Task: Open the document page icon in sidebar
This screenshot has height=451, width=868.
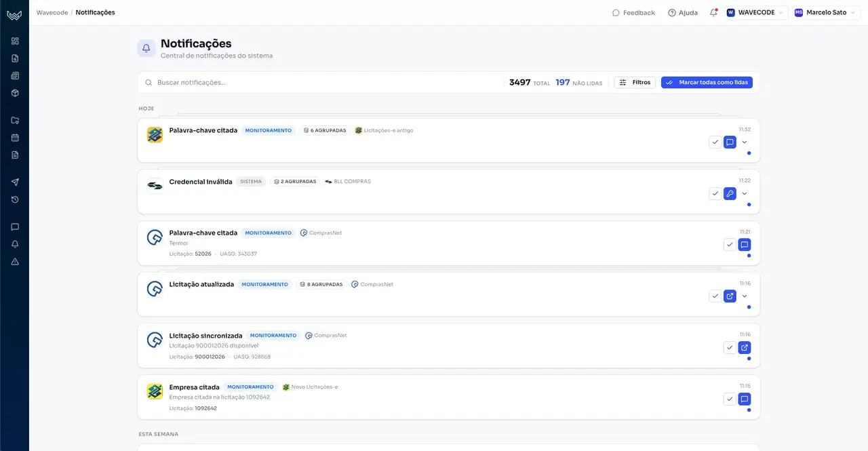Action: (15, 155)
